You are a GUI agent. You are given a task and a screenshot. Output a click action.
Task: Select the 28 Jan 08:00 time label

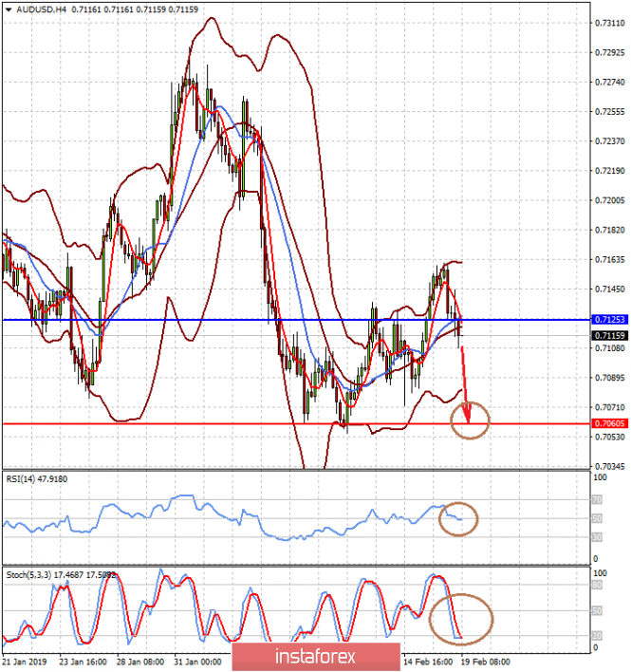[140, 660]
